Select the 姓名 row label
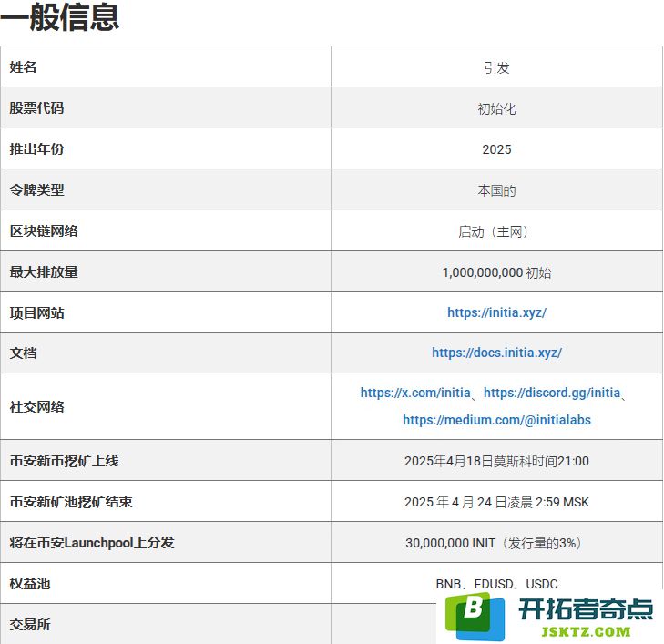 23,66
